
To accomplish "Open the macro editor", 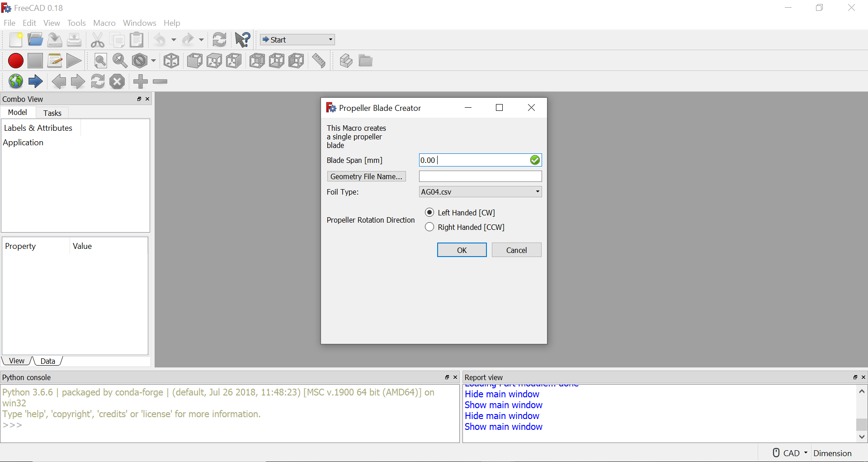I will (x=54, y=60).
